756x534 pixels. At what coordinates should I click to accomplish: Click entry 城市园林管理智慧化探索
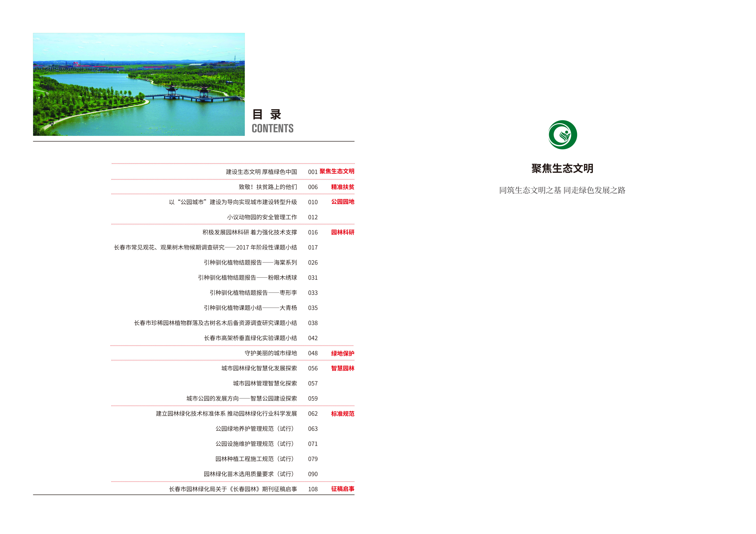pyautogui.click(x=265, y=383)
